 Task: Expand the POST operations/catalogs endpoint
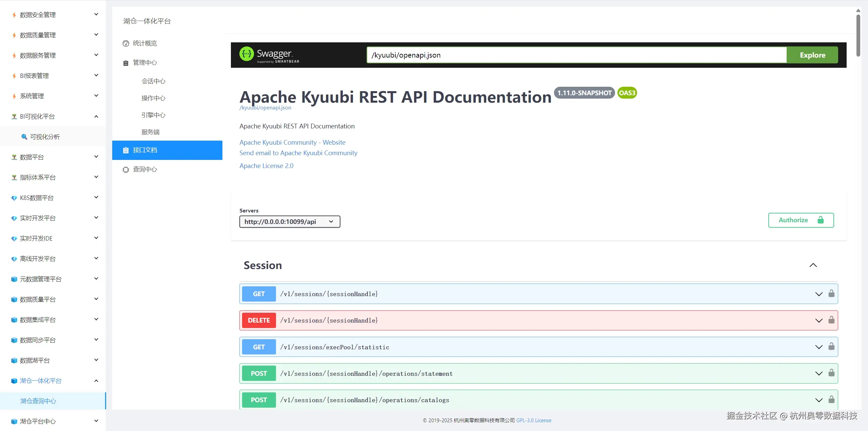(818, 400)
